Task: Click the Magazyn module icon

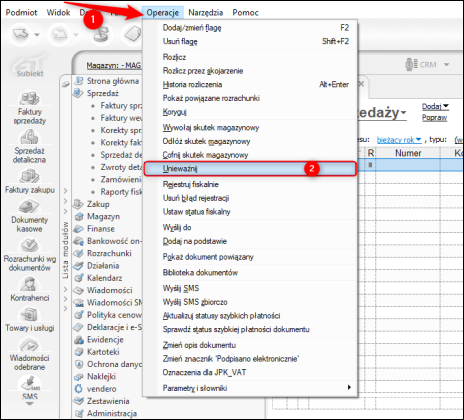Action: (79, 216)
